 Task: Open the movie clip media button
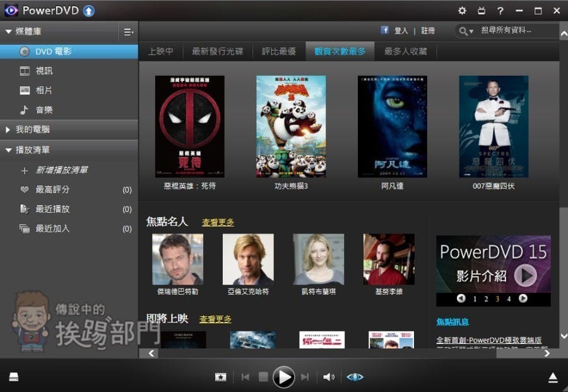tap(221, 377)
